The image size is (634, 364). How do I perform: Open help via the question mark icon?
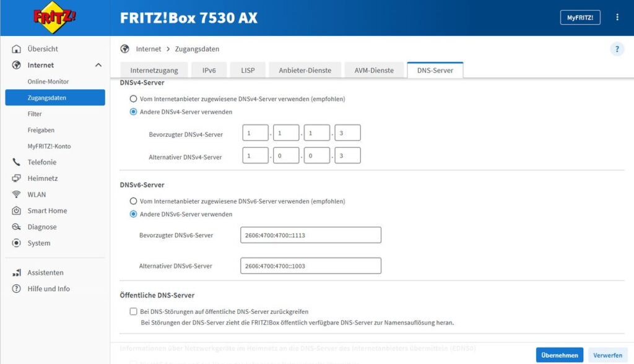click(617, 50)
